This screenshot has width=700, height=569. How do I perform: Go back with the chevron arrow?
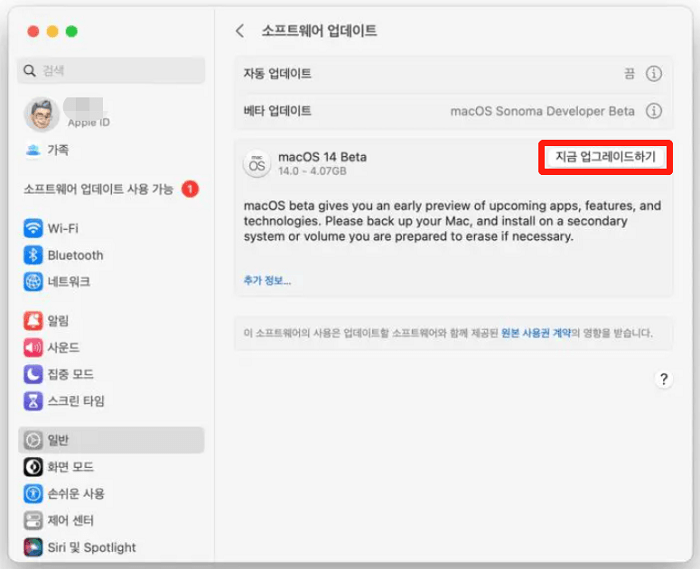[240, 31]
